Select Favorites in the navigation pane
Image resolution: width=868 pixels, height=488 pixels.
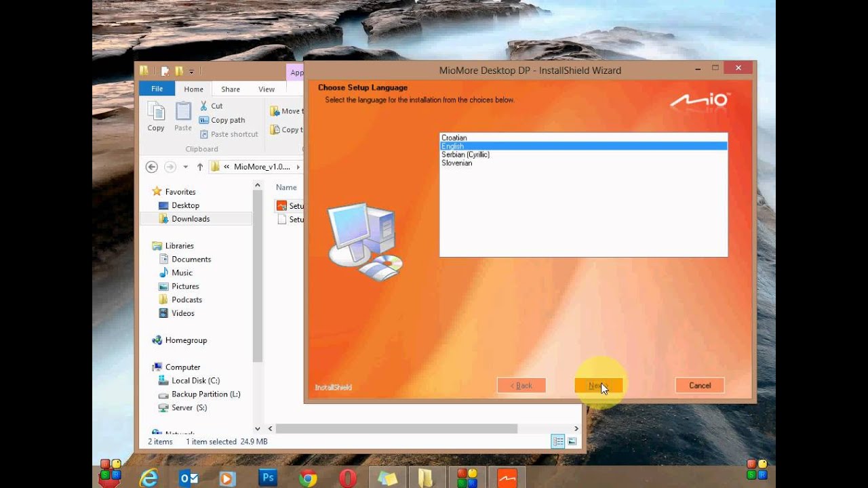point(180,192)
